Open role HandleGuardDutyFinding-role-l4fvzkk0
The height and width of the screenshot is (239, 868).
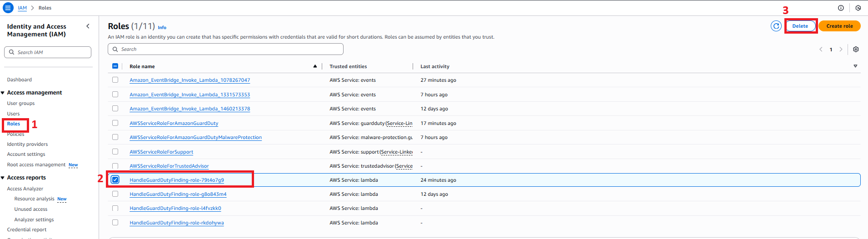(x=175, y=208)
